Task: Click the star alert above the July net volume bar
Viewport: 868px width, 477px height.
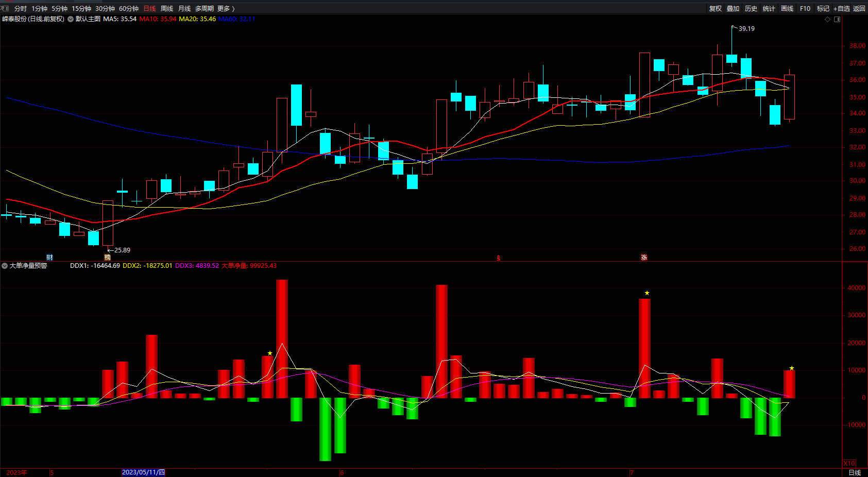Action: pyautogui.click(x=647, y=293)
